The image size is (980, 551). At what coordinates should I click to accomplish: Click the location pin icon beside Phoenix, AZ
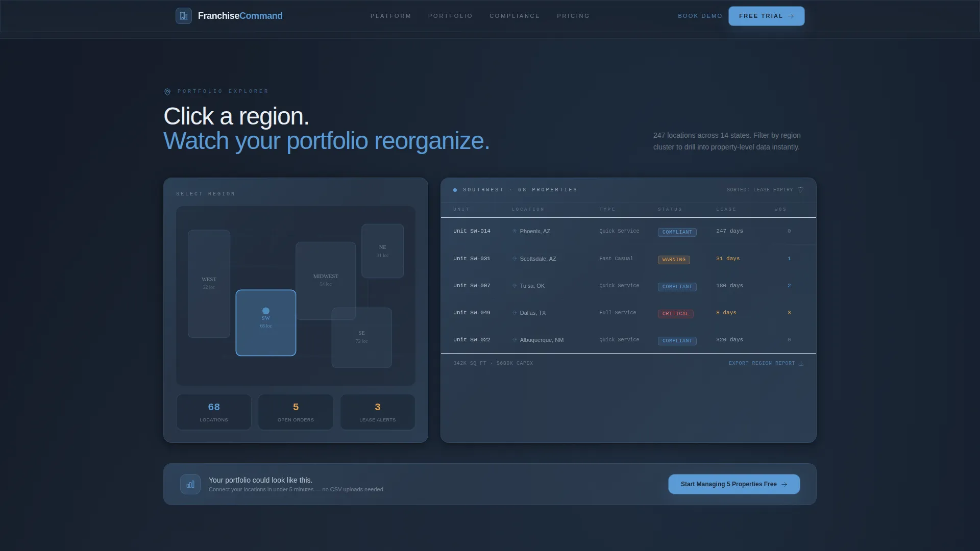point(514,231)
